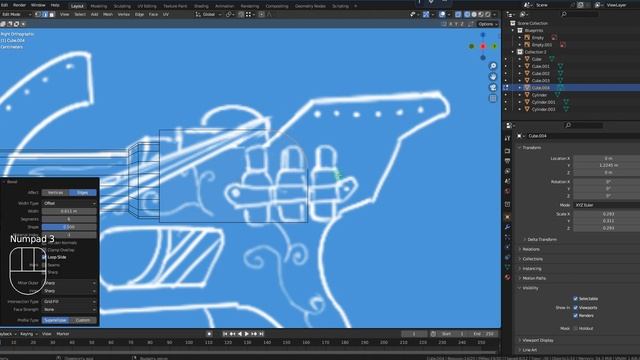Select rendered viewport shading icon
Viewport: 640px width, 360px height.
point(488,14)
